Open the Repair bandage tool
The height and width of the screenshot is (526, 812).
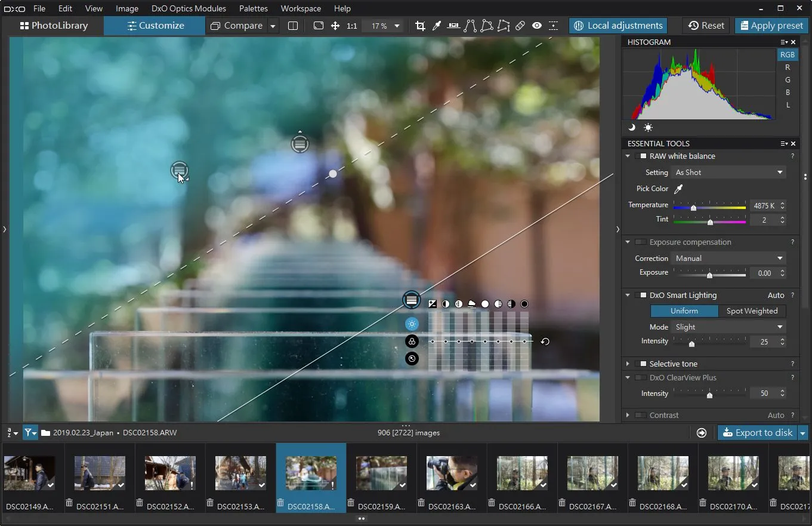(x=520, y=26)
